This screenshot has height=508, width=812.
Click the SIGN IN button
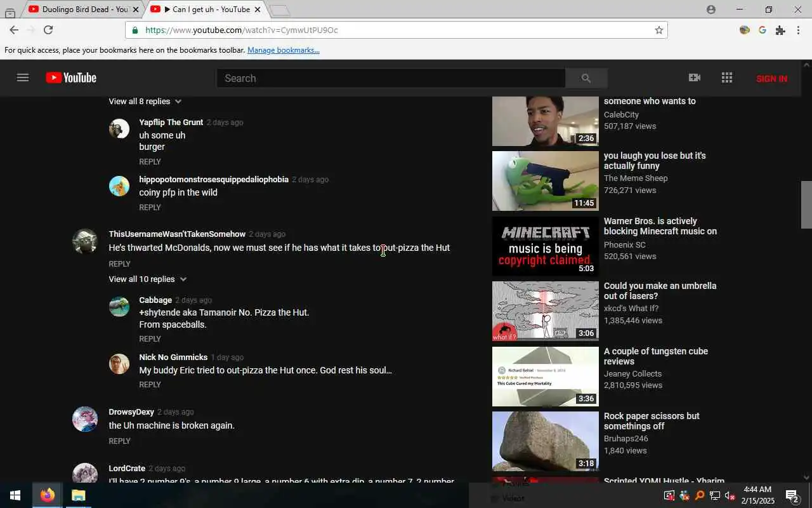[771, 79]
